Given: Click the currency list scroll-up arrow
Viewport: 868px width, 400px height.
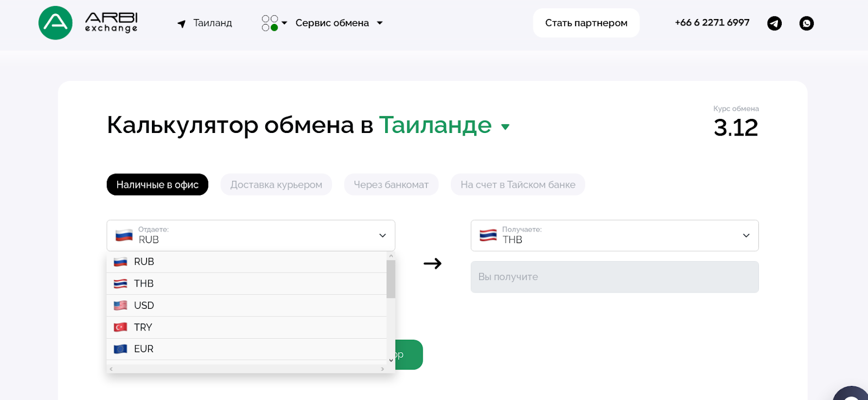Looking at the screenshot, I should (x=391, y=256).
